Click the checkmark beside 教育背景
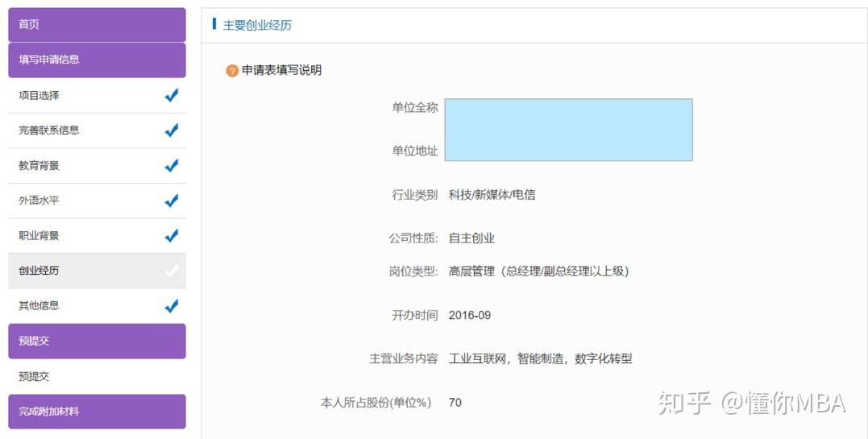Image resolution: width=868 pixels, height=439 pixels. (x=171, y=165)
